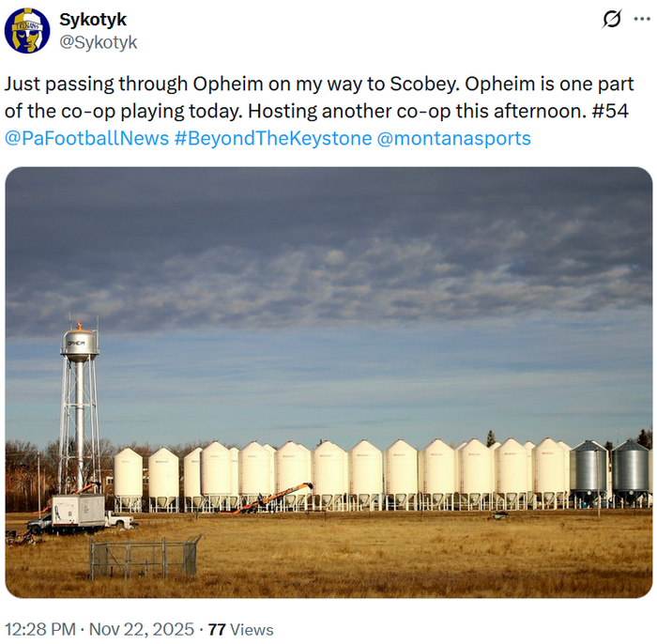Open the Sykotyk display name link
The height and width of the screenshot is (644, 657).
92,20
